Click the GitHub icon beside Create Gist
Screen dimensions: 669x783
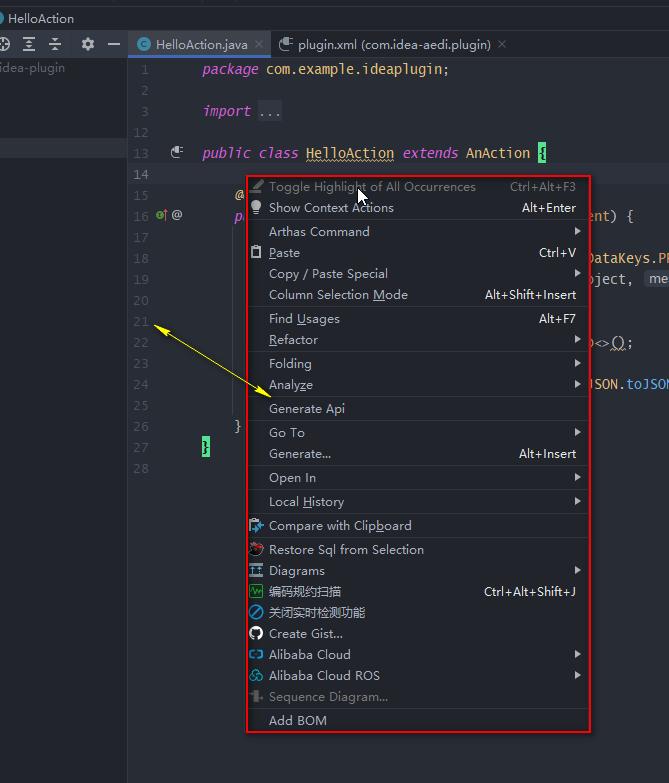(256, 633)
